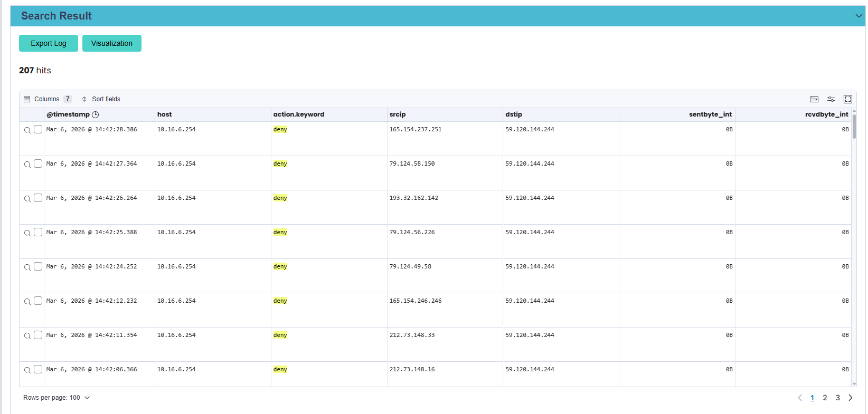Inspect row with timestamp 14:42:11.354
Screen dimensions: 868x414
pyautogui.click(x=27, y=335)
